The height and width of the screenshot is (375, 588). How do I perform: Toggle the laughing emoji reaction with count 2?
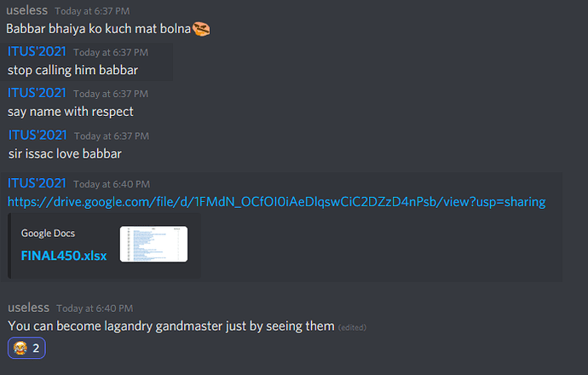[26, 348]
